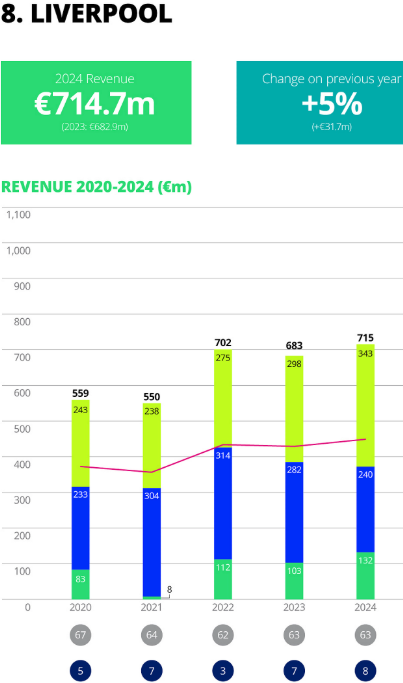Click the gray 62 circle
Image resolution: width=403 pixels, height=683 pixels.
223,635
